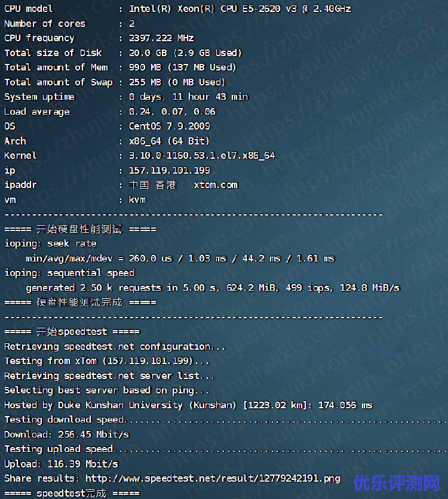Click the Total amount of Mem value
448x499 pixels.
pyautogui.click(x=182, y=67)
